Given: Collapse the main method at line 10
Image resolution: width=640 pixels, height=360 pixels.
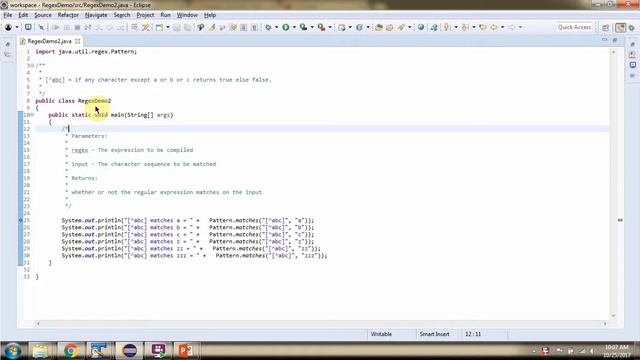Looking at the screenshot, I should (x=32, y=115).
